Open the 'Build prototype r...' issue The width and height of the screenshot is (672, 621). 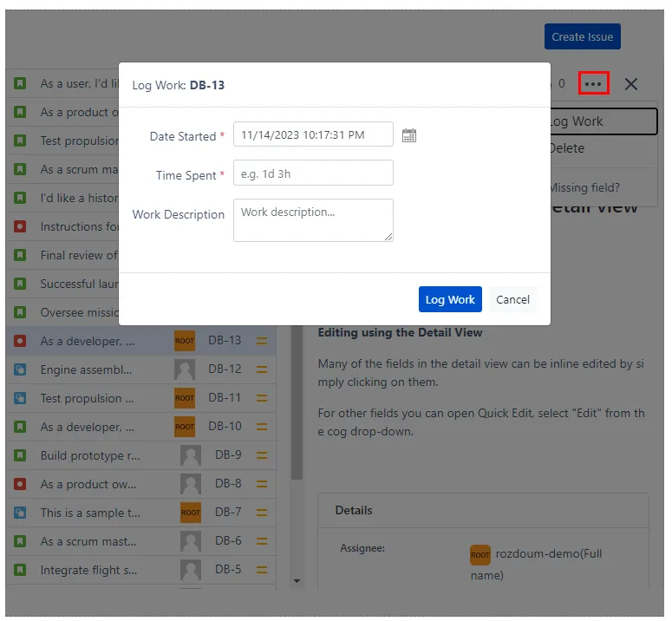90,455
